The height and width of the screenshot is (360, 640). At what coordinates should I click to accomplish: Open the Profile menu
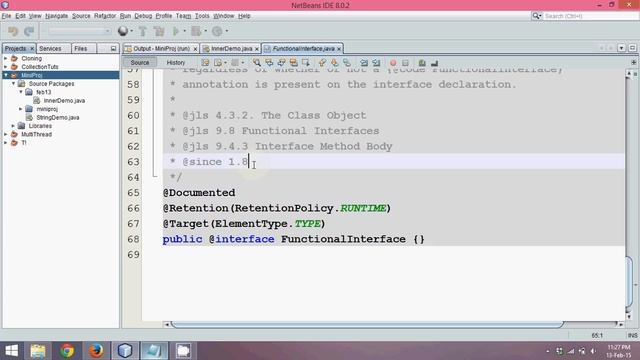[x=164, y=16]
